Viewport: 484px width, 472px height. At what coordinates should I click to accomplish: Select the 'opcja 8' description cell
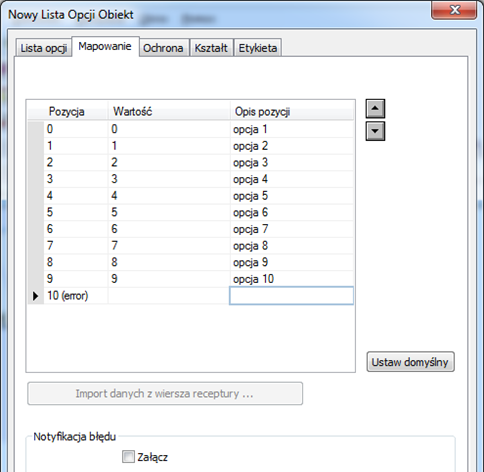[292, 246]
